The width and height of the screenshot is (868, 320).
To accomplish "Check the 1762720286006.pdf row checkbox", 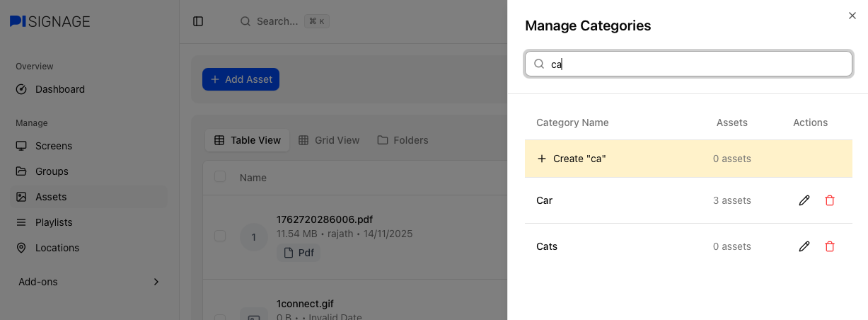I will tap(220, 236).
